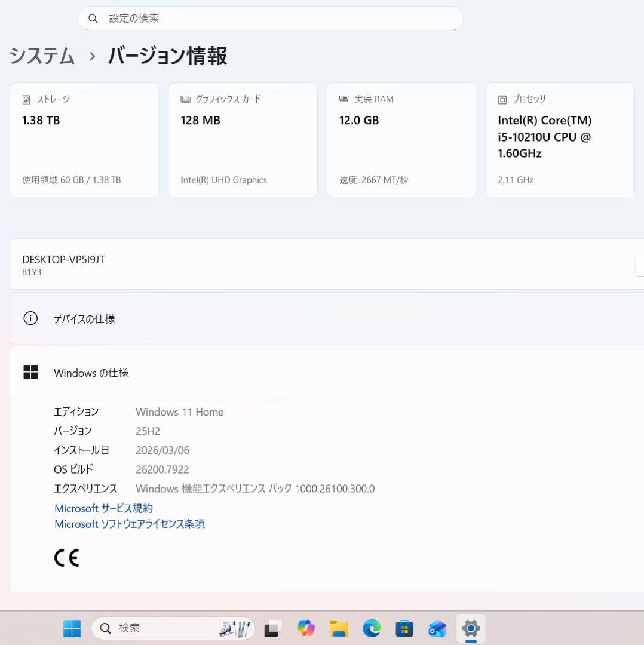Click Intel(R) UHD Graphics text
Screen dimensions: 644x645
(x=224, y=180)
